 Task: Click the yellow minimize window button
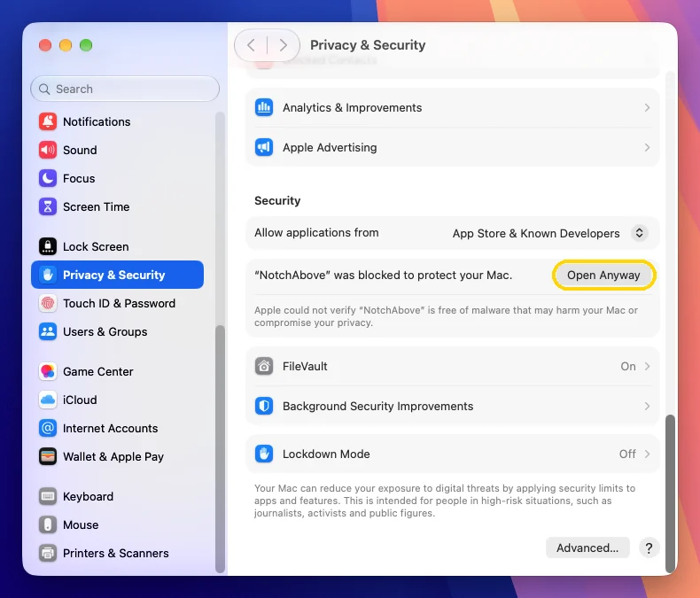point(66,45)
